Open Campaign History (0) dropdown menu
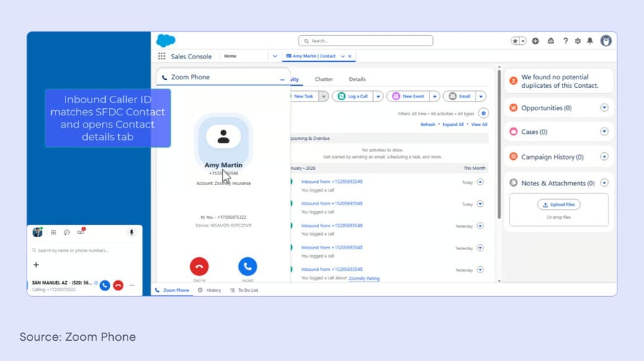The image size is (644, 361). click(x=604, y=156)
